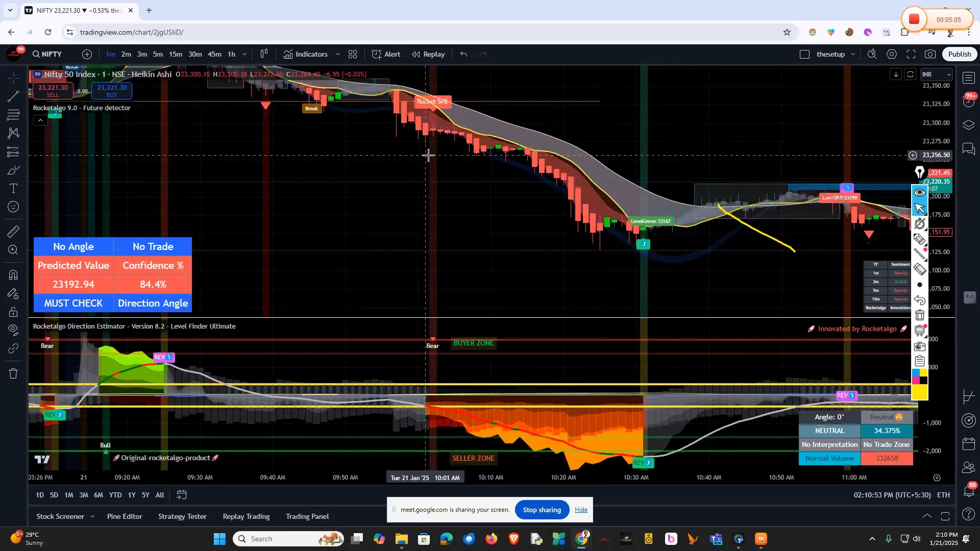Open the calendar icon in right sidebar

click(969, 443)
